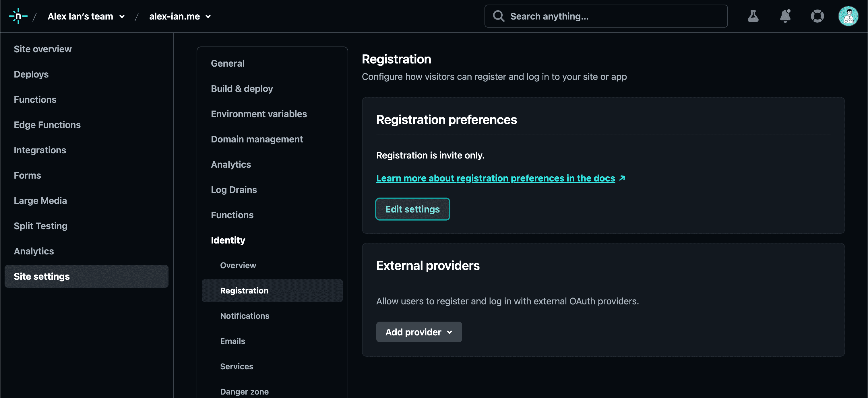The width and height of the screenshot is (868, 398).
Task: Click the search magnifier icon
Action: coord(498,16)
